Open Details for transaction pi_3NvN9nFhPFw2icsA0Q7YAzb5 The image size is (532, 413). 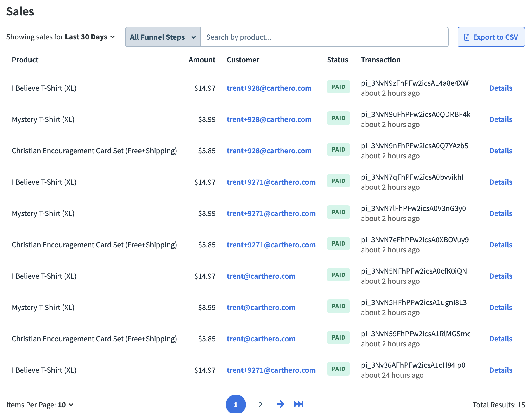click(501, 151)
